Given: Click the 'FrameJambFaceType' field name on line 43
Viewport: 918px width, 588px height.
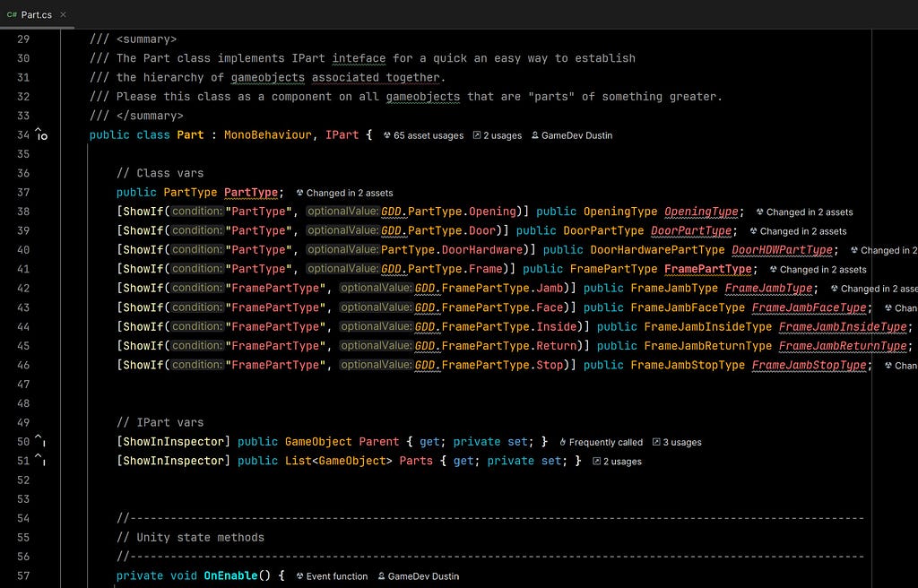Looking at the screenshot, I should (x=810, y=307).
